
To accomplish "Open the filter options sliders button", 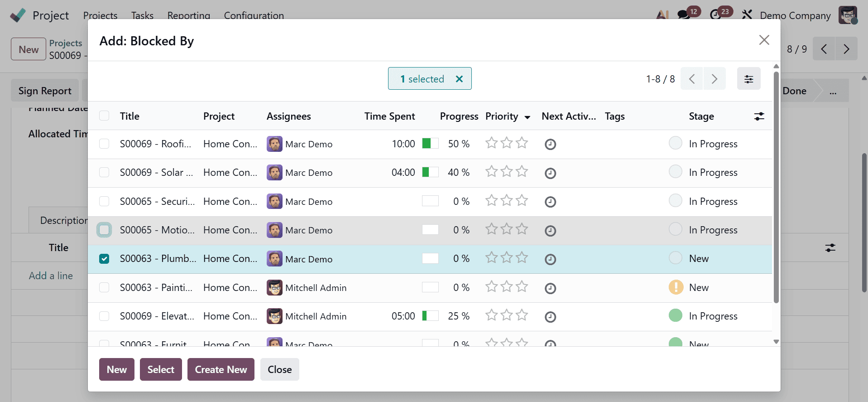I will click(x=748, y=79).
